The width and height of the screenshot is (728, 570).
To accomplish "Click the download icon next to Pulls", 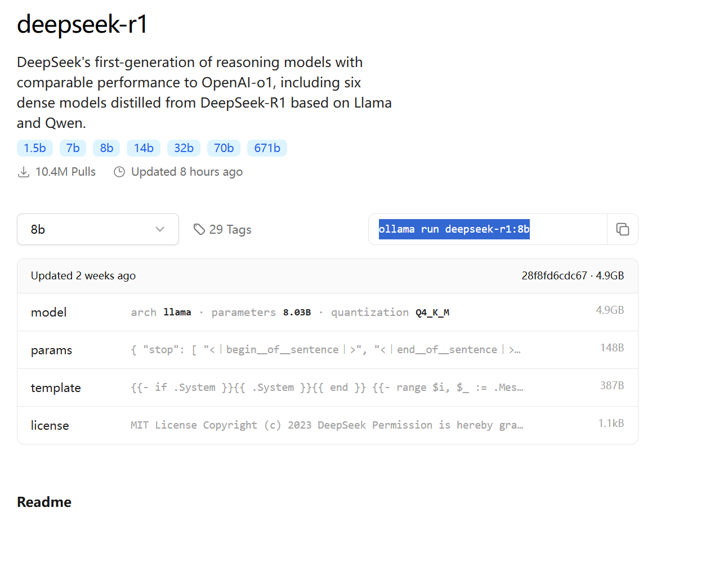I will (x=24, y=172).
